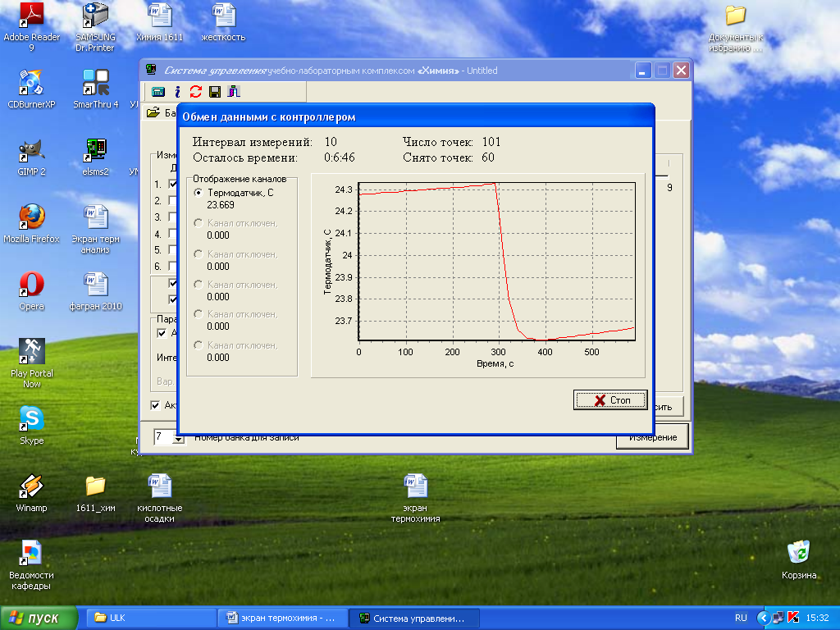Click the tray clock showing 15:32

point(817,618)
